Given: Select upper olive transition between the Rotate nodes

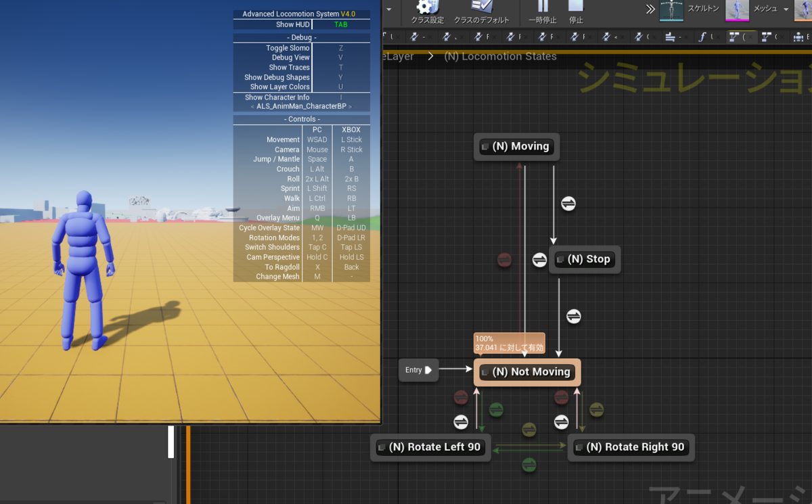Looking at the screenshot, I should [529, 430].
